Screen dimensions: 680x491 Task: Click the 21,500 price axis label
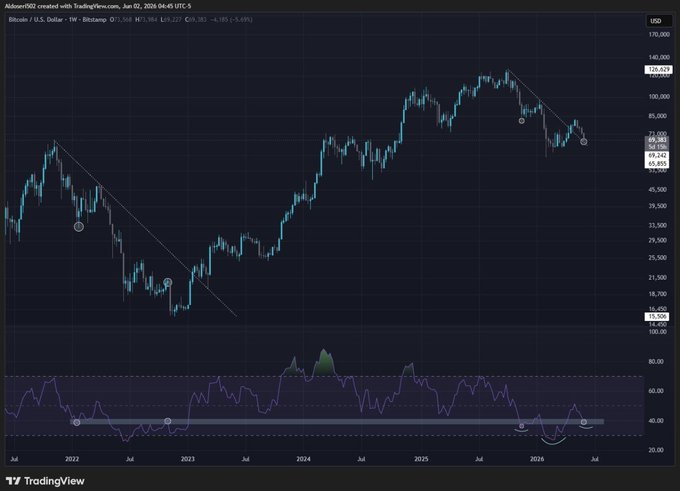pyautogui.click(x=658, y=278)
